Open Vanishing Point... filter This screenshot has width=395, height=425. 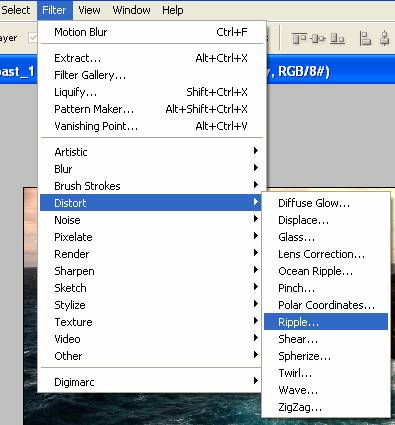point(151,126)
